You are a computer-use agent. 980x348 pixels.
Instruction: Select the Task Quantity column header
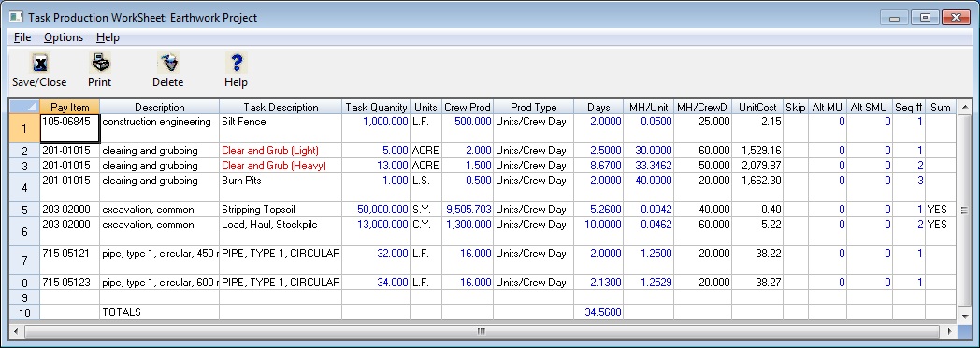(376, 108)
